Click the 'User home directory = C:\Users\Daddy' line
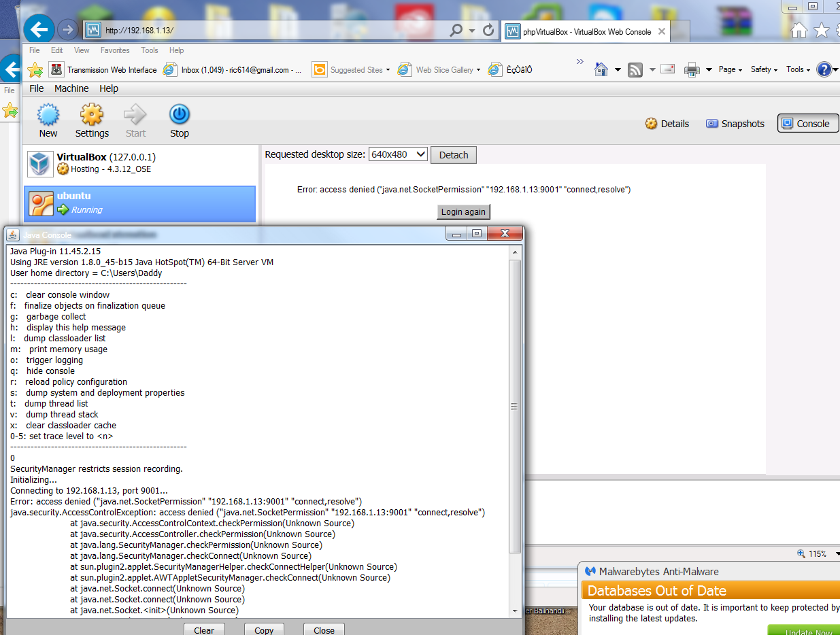Viewport: 840px width, 635px height. pos(86,273)
